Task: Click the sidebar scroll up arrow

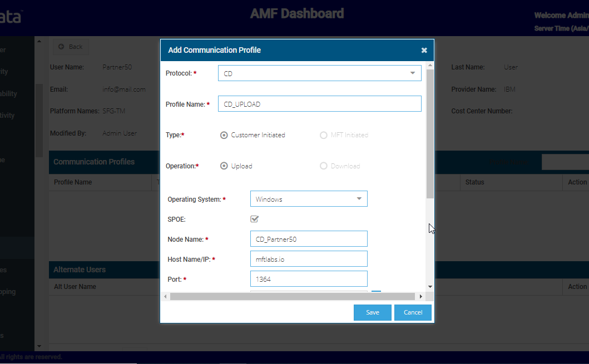Action: (x=38, y=41)
